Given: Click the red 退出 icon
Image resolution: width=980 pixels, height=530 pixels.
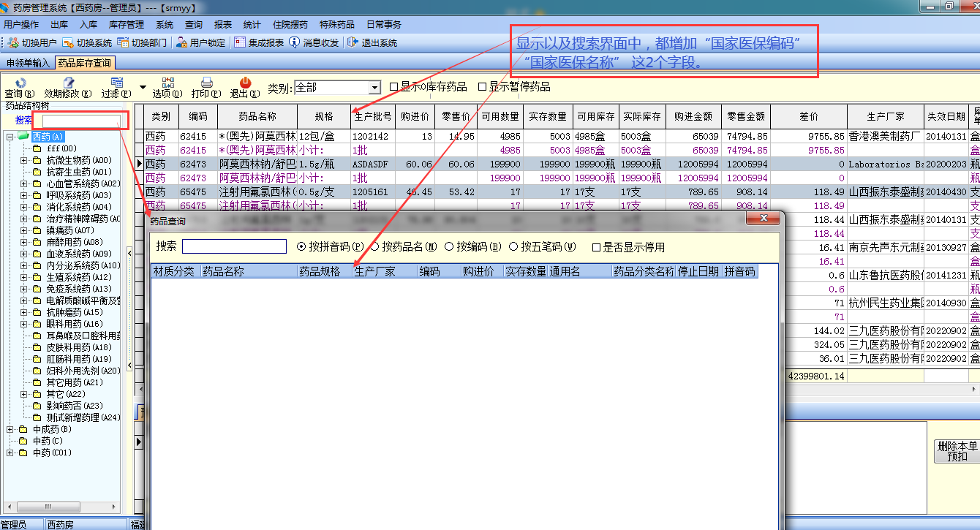Looking at the screenshot, I should coord(245,83).
